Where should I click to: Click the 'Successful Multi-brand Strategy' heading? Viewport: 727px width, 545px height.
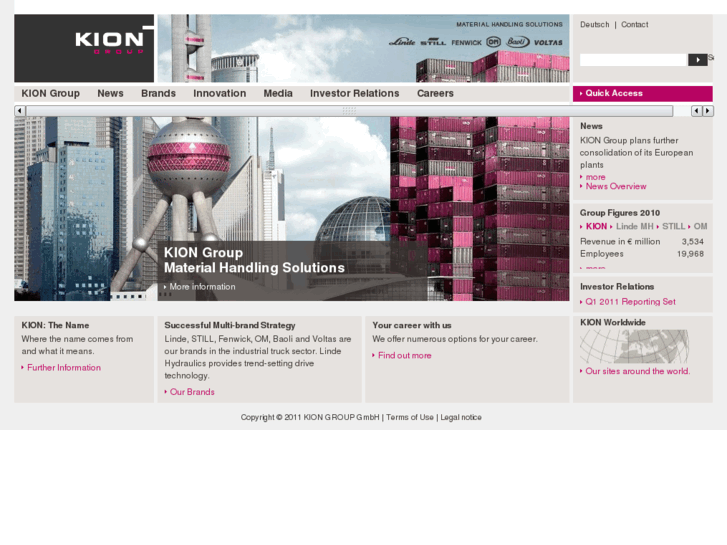pos(230,325)
